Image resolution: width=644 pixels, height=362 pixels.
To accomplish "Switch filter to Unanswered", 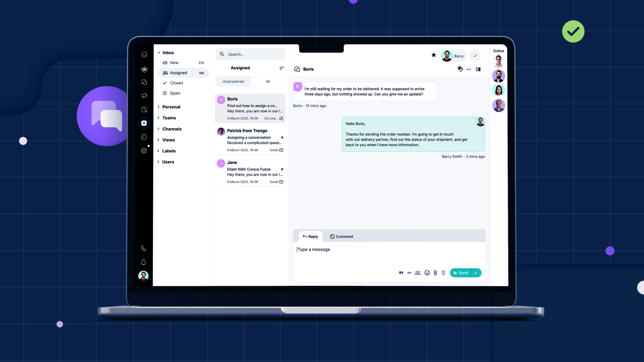I will coord(233,81).
